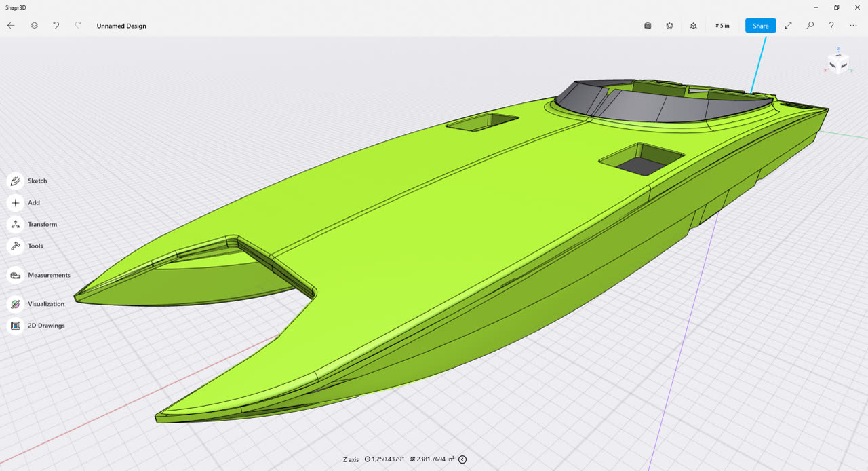Click the Sketch pencil icon

15,181
